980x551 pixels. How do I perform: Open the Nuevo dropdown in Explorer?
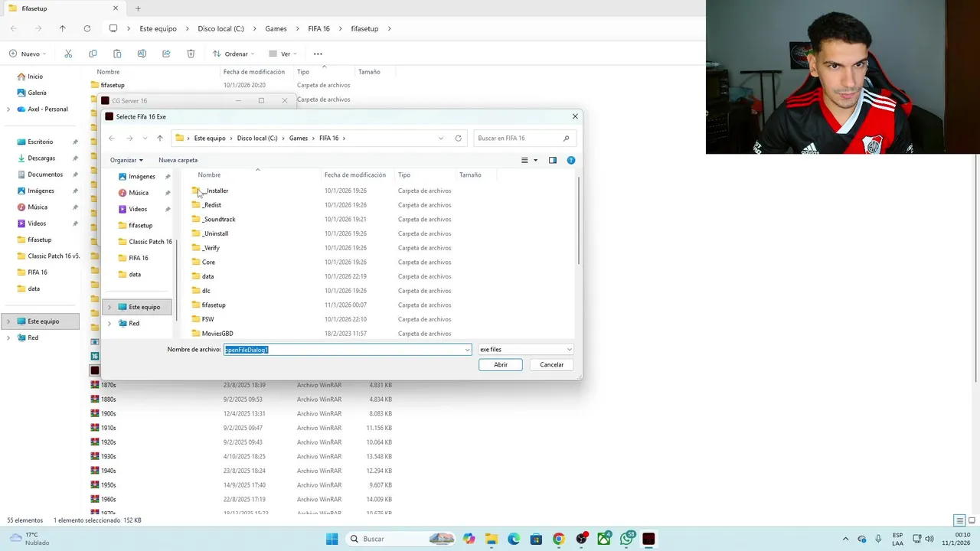(28, 54)
